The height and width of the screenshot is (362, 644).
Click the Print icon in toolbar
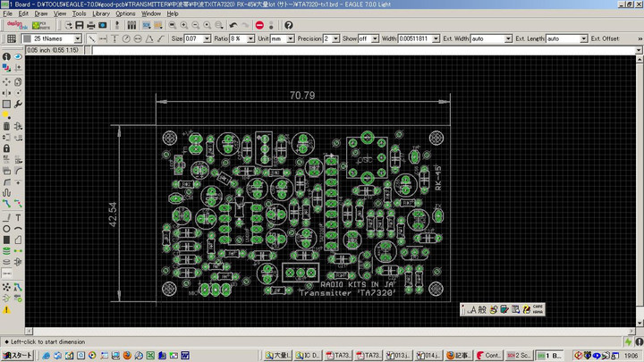click(x=90, y=25)
